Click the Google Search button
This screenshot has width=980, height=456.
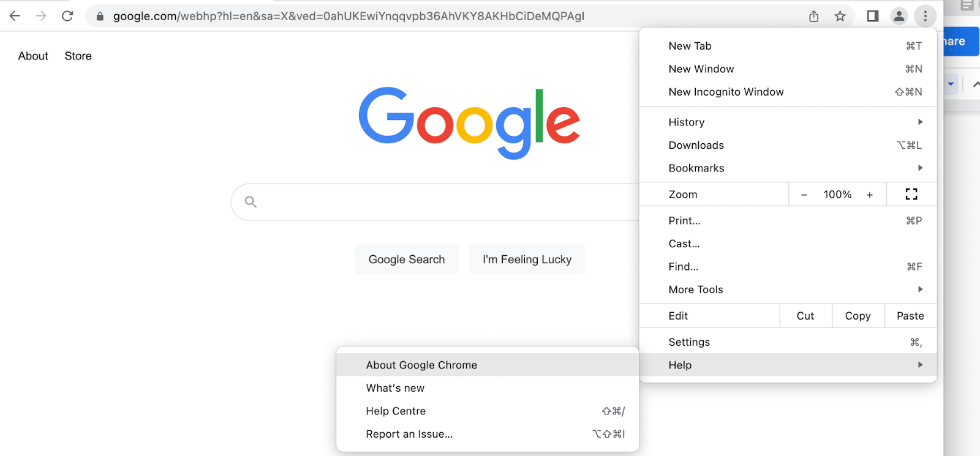point(407,260)
